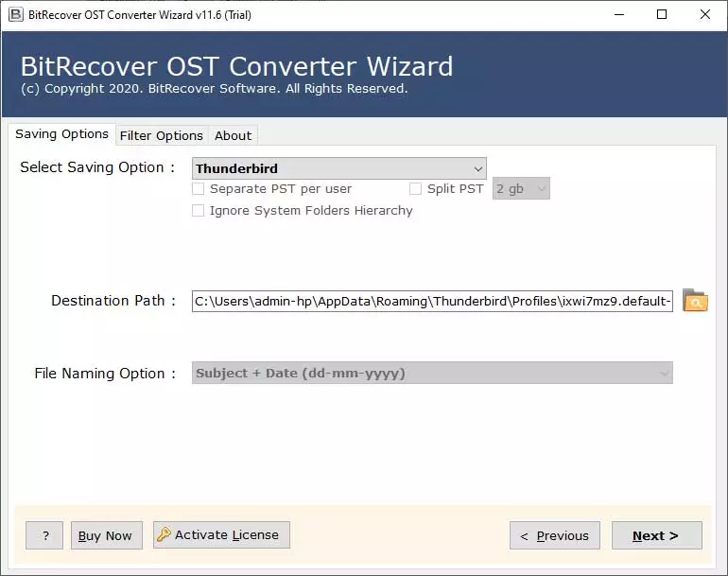The width and height of the screenshot is (728, 576).
Task: Click the Activate License button
Action: point(221,534)
